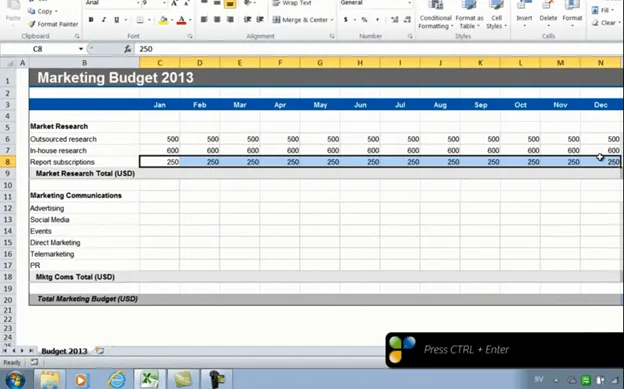Apply accounting dollar format

(345, 20)
